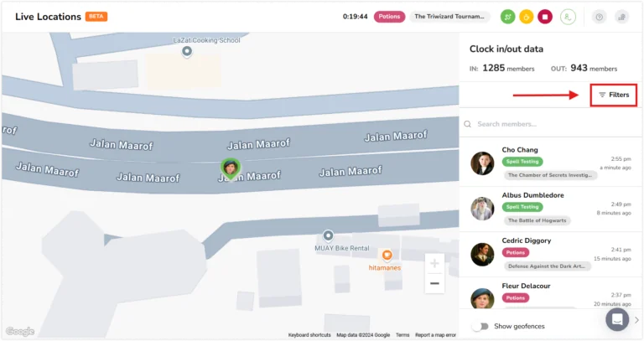Open The Triwizard Tournament project selector
Image resolution: width=644 pixels, height=341 pixels.
point(449,17)
